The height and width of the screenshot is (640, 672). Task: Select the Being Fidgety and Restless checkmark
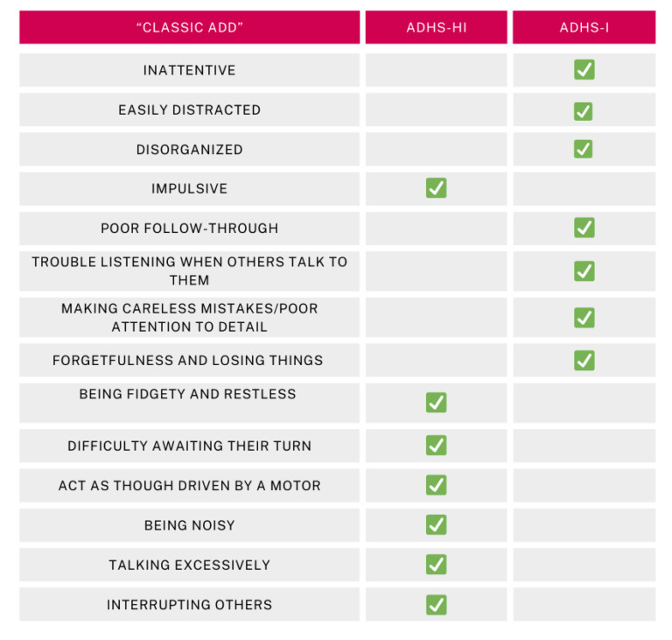point(436,403)
